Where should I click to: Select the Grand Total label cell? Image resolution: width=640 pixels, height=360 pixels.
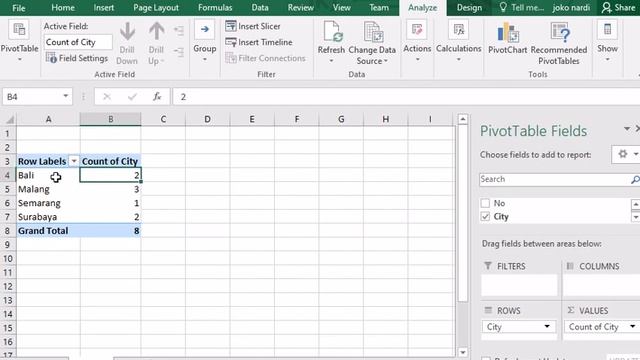[48, 231]
